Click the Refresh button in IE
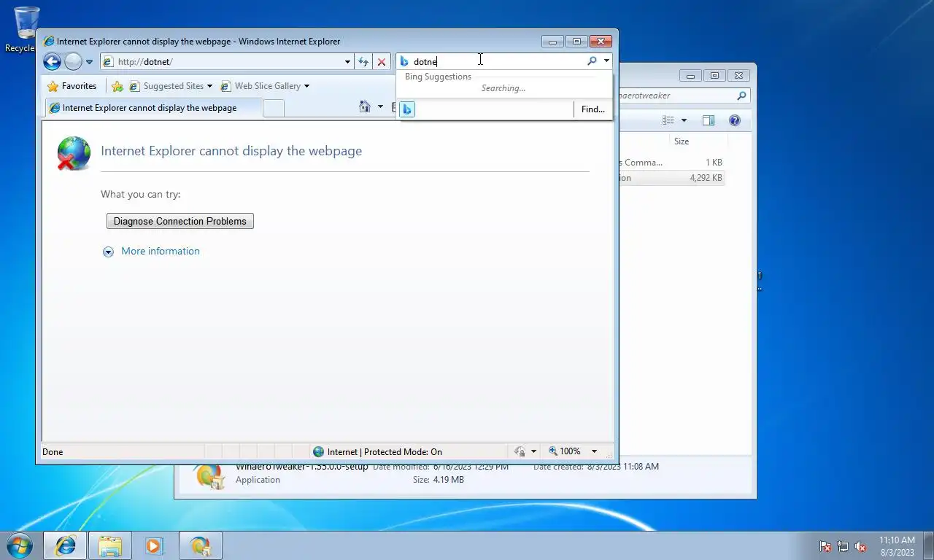The height and width of the screenshot is (560, 934). click(x=363, y=62)
